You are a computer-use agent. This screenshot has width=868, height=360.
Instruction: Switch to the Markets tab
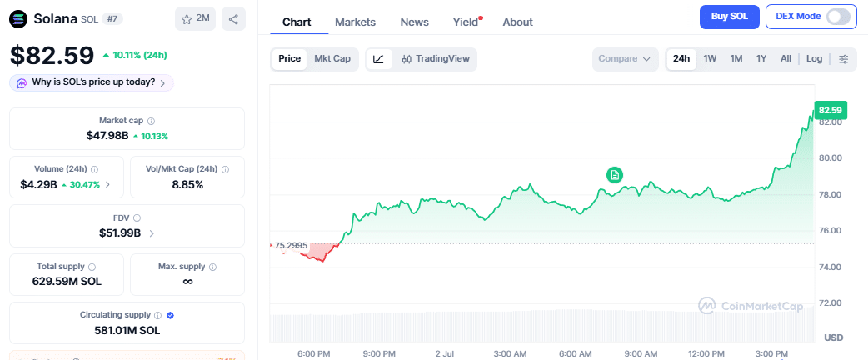tap(356, 22)
